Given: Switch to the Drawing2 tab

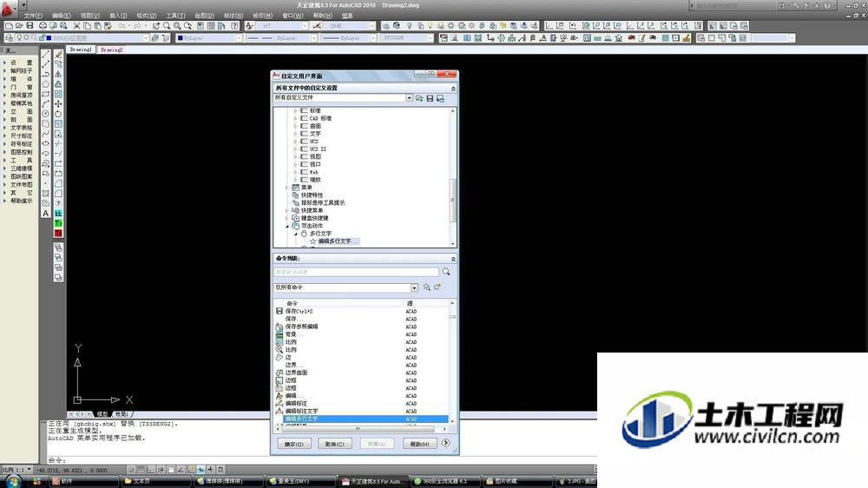Looking at the screenshot, I should click(112, 49).
